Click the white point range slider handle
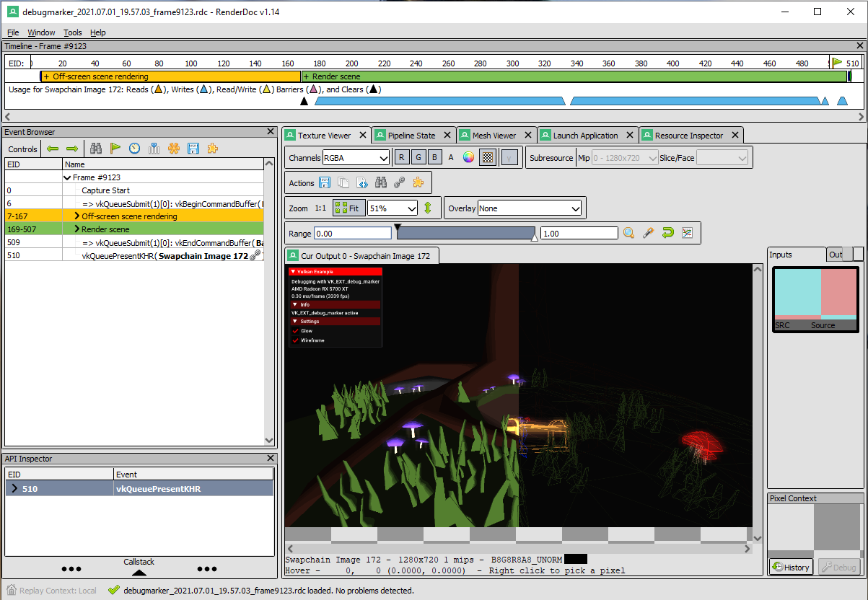868x600 pixels. pyautogui.click(x=535, y=237)
